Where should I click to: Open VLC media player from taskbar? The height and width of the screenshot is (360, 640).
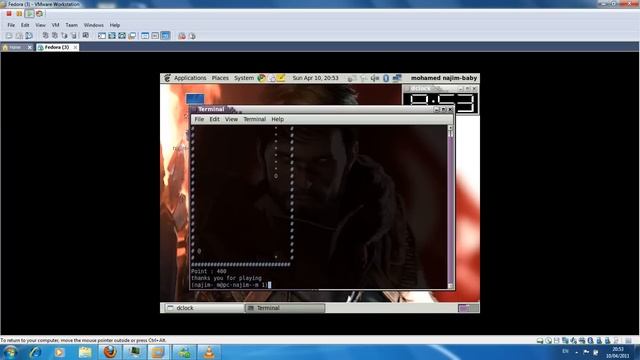[209, 352]
